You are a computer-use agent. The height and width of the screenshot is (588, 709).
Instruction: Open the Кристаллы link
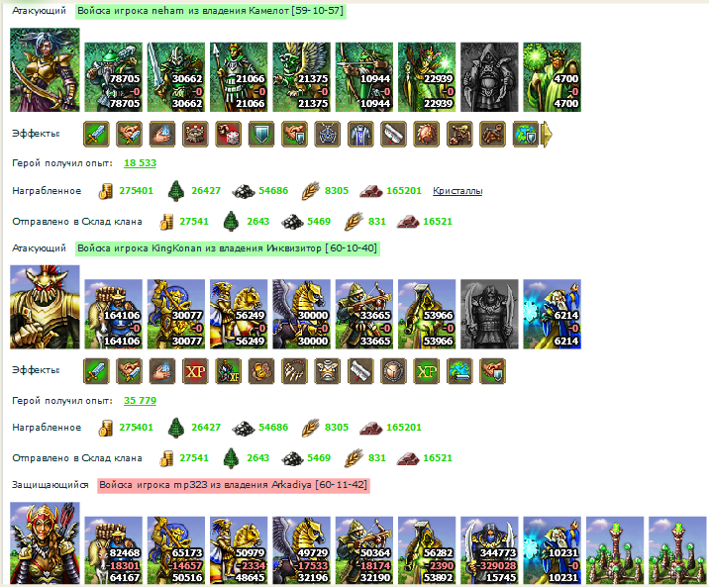(x=457, y=191)
